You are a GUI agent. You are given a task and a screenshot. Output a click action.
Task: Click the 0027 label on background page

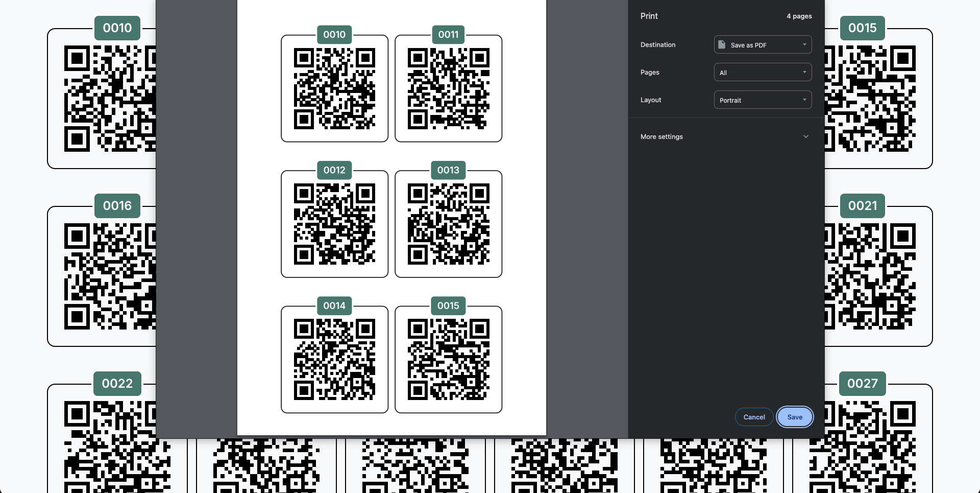click(x=862, y=384)
